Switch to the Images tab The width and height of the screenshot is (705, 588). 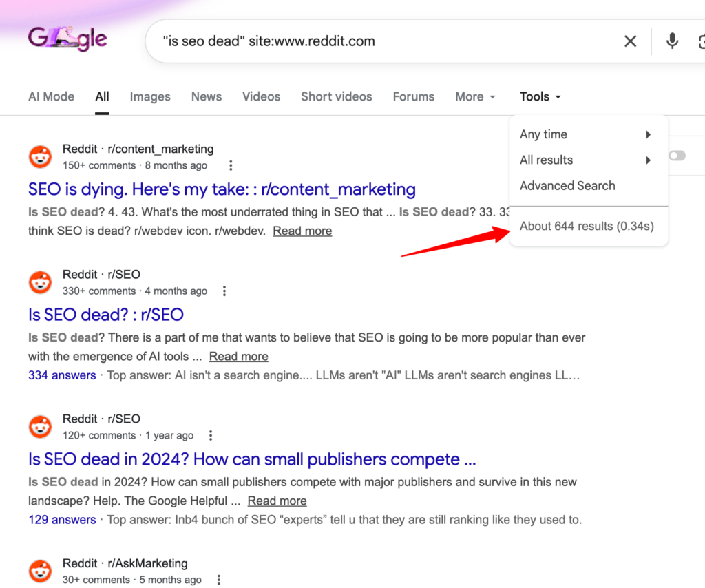pyautogui.click(x=150, y=96)
